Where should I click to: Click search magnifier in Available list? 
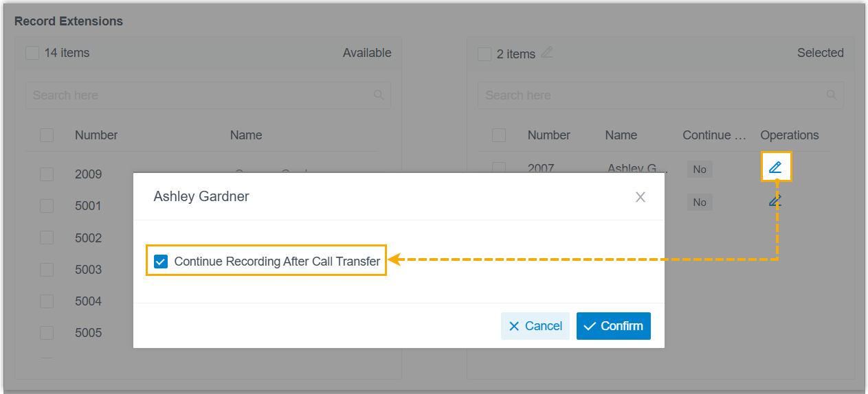point(379,95)
